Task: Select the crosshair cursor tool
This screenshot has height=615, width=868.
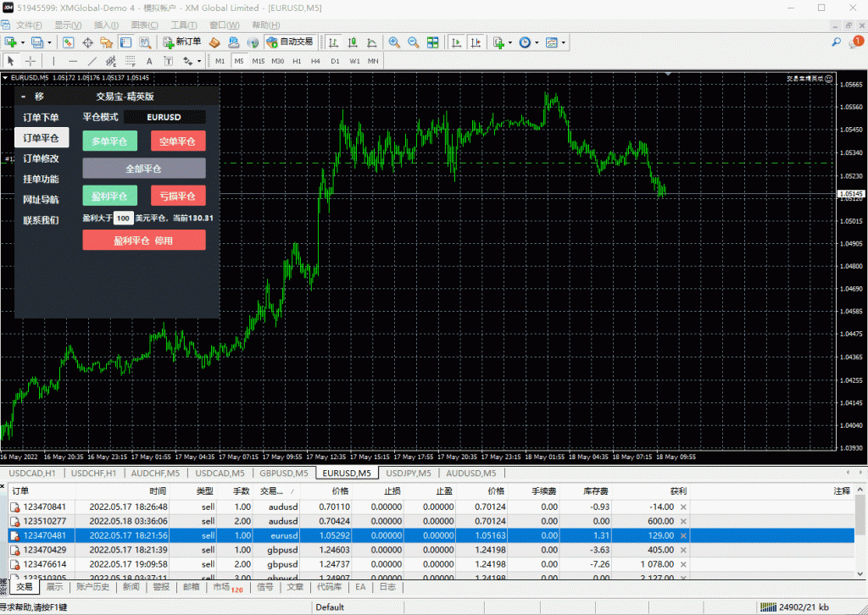Action: [x=31, y=61]
